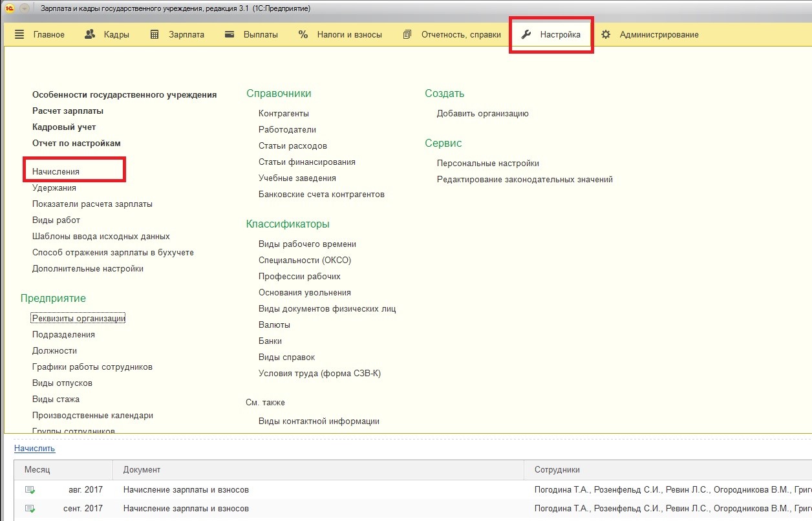This screenshot has width=812, height=521.
Task: Switch to the Зарплата section
Action: click(x=187, y=35)
